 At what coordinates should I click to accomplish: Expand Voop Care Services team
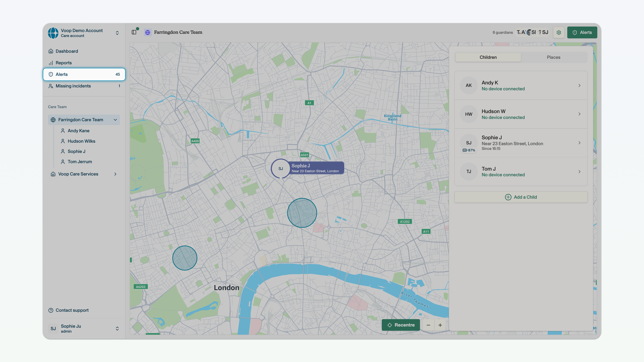tap(115, 174)
